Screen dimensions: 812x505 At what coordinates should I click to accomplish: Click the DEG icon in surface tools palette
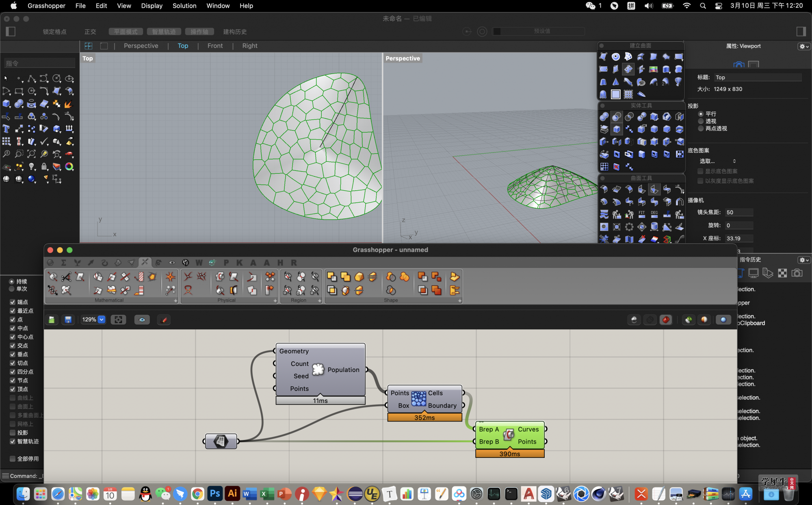click(x=654, y=214)
